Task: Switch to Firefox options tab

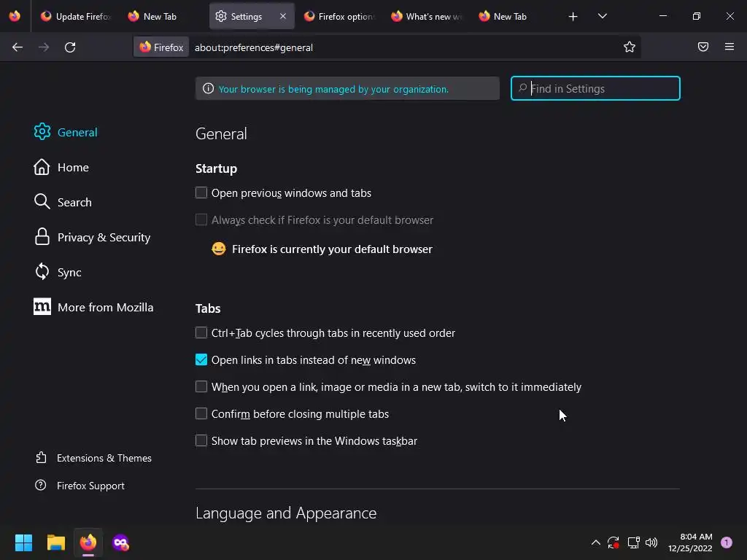Action: 339,17
